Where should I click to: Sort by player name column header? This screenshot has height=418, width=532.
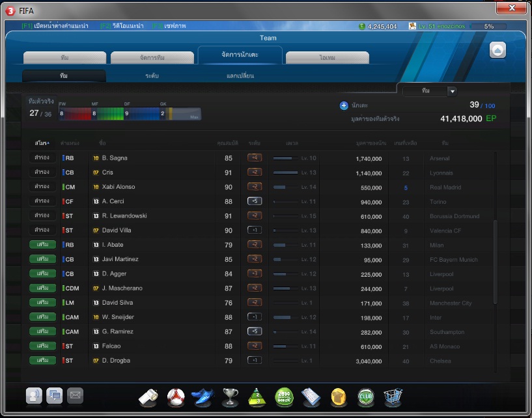(x=102, y=143)
